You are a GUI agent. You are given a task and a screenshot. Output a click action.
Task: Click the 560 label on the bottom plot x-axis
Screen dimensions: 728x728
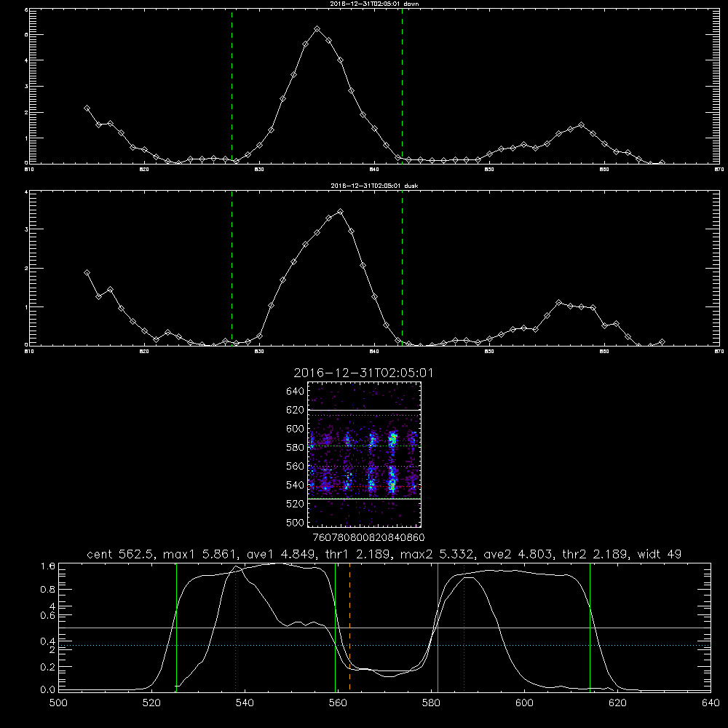338,703
